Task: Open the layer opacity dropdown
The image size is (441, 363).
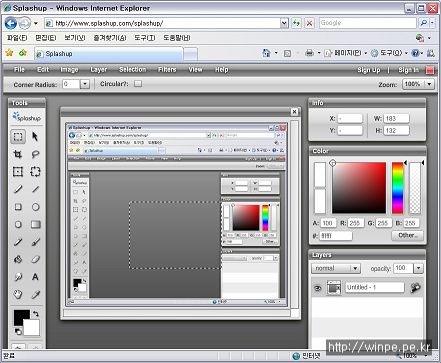Action: pyautogui.click(x=419, y=268)
